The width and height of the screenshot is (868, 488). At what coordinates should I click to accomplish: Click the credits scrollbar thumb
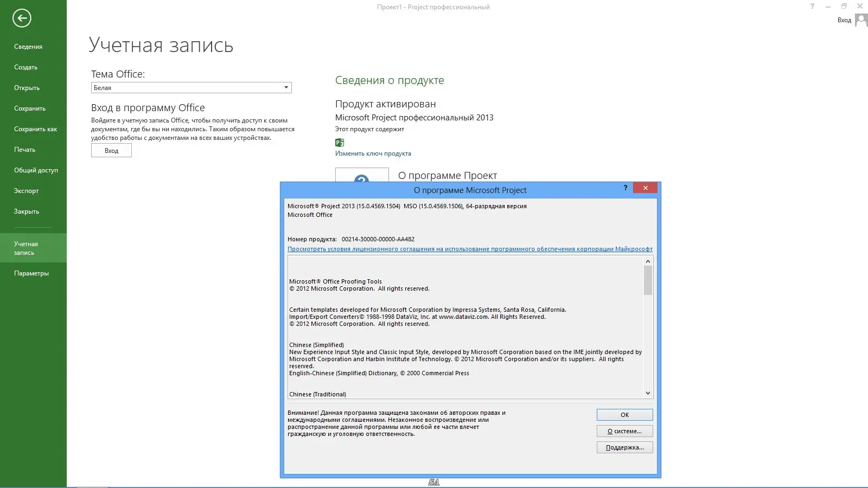pyautogui.click(x=648, y=280)
